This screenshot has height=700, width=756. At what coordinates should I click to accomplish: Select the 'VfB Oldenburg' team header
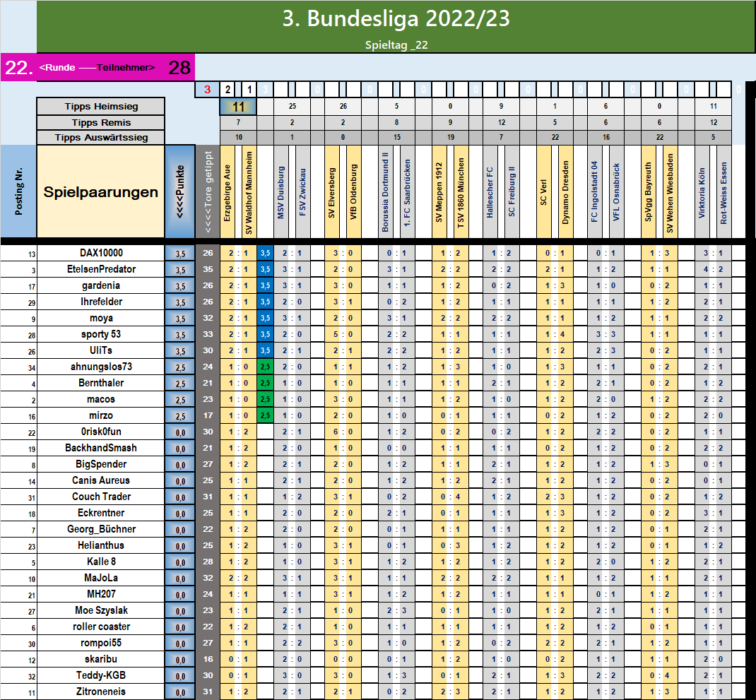pos(353,192)
